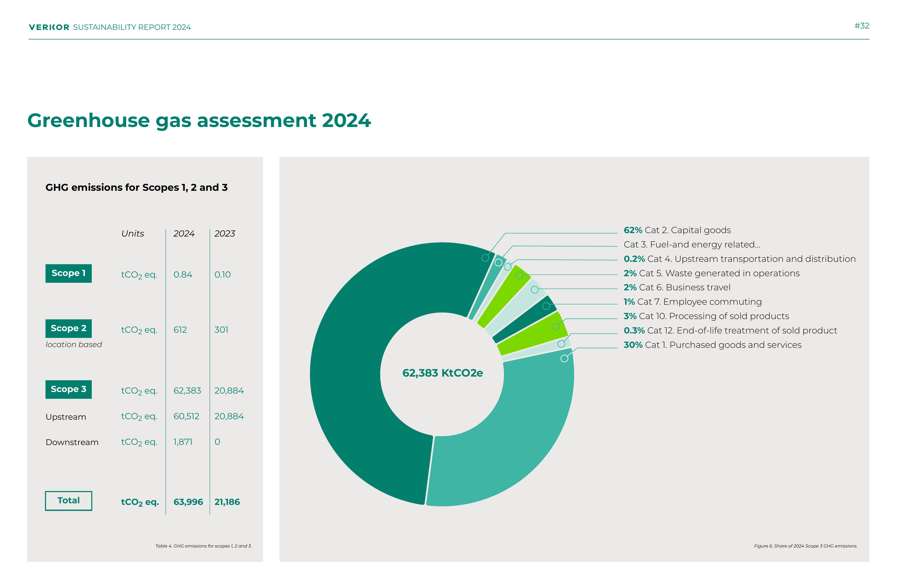Click the 1% Cat 7. Employee commuting label
This screenshot has height=588, width=899.
692,302
